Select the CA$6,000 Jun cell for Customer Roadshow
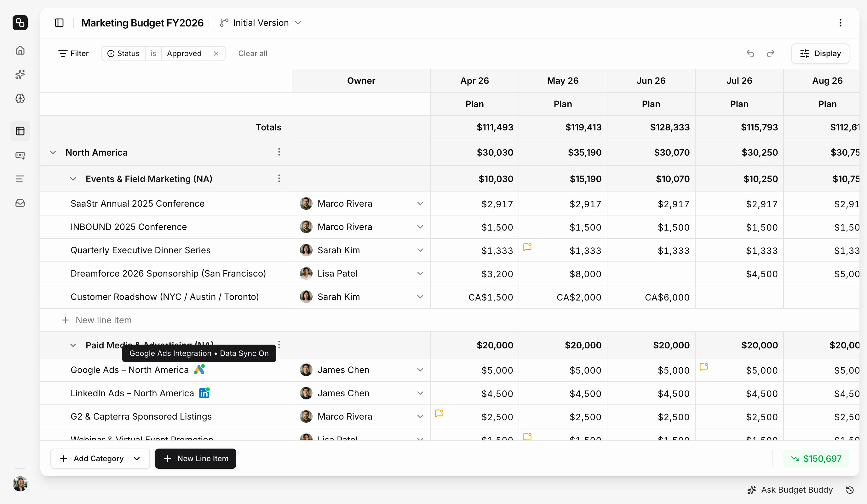Image resolution: width=867 pixels, height=504 pixels. pos(651,297)
